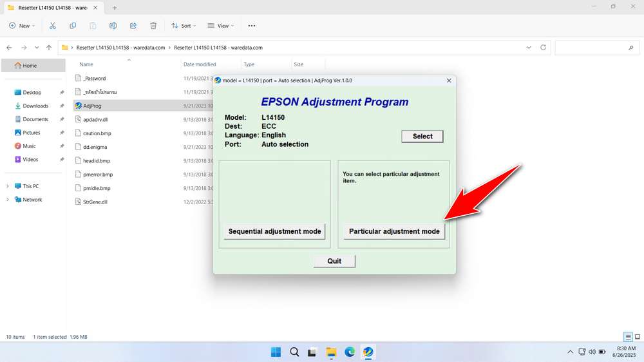The width and height of the screenshot is (644, 362).
Task: Open the Sort dropdown
Action: [183, 26]
